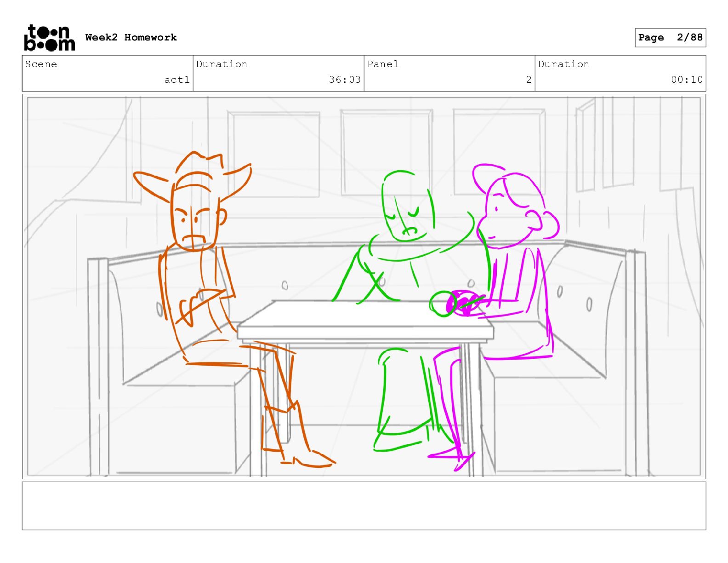The height and width of the screenshot is (563, 728).
Task: Click the Toon Boom logo
Action: 49,38
